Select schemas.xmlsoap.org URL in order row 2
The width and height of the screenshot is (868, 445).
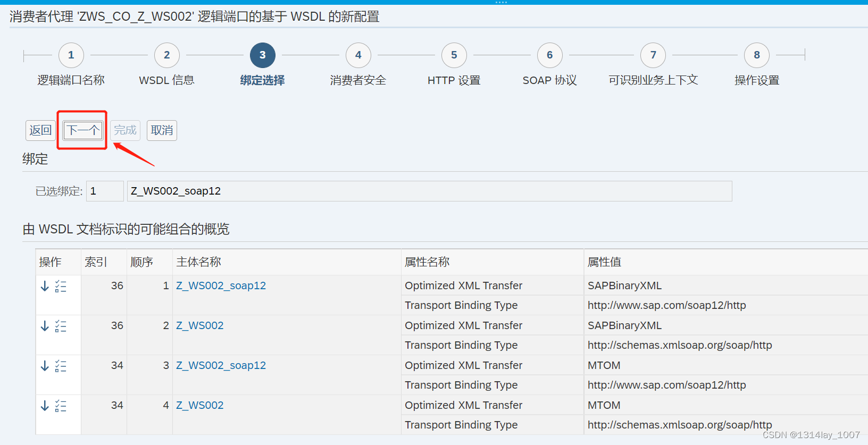pos(680,345)
